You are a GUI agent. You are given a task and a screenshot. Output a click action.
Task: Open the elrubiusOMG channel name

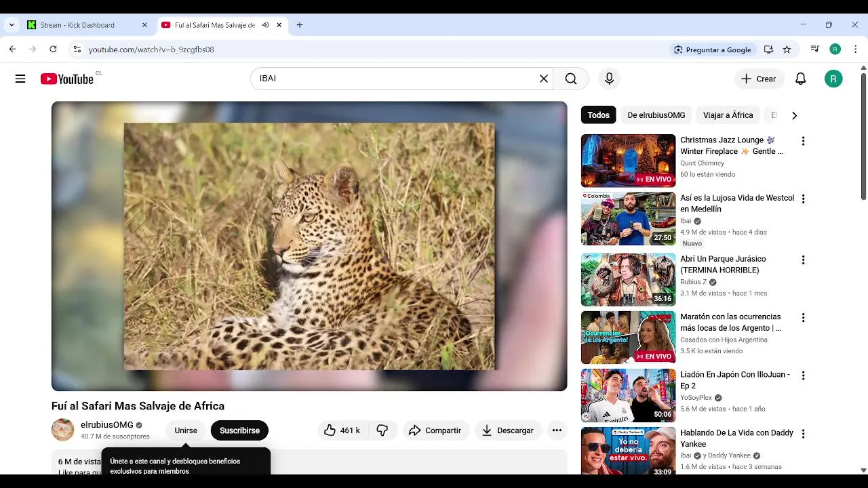point(107,425)
